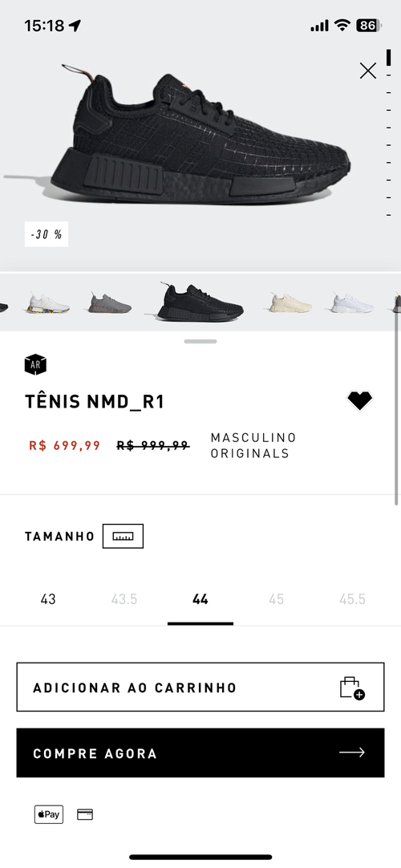Select the gray shoe color thumbnail

[x=110, y=303]
